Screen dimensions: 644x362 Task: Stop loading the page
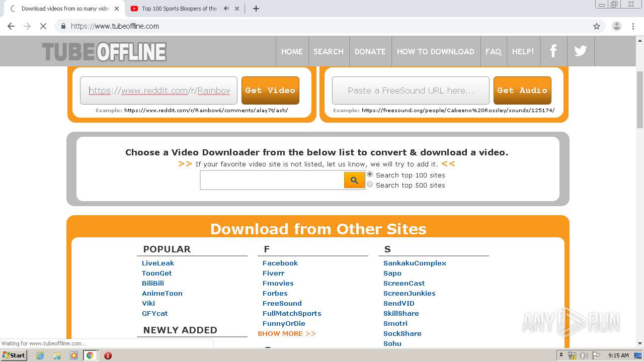click(43, 26)
